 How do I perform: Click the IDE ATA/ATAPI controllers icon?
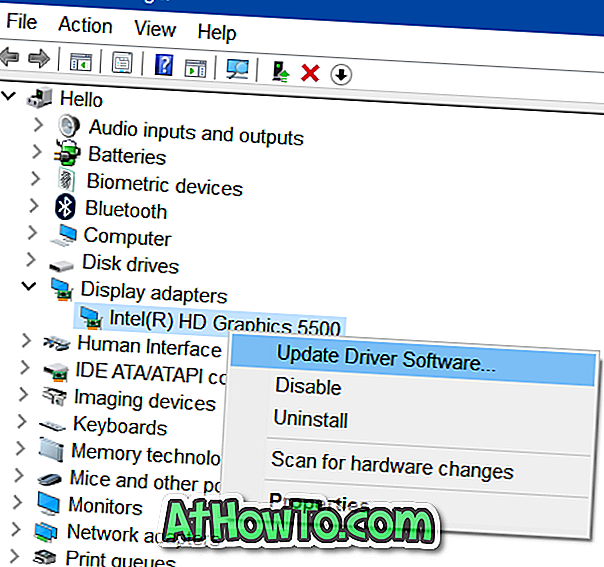point(56,371)
